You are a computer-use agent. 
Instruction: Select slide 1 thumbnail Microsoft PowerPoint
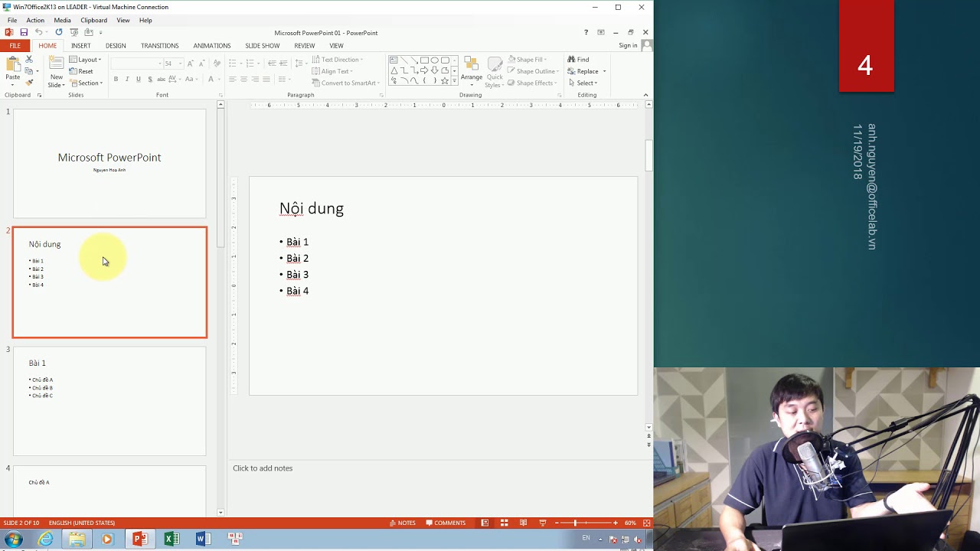pyautogui.click(x=109, y=163)
